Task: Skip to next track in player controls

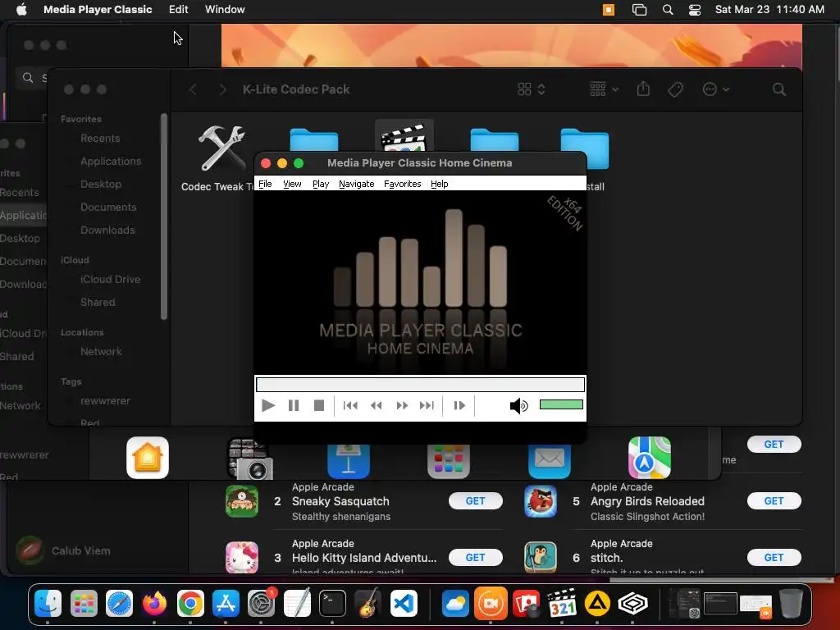Action: 427,405
